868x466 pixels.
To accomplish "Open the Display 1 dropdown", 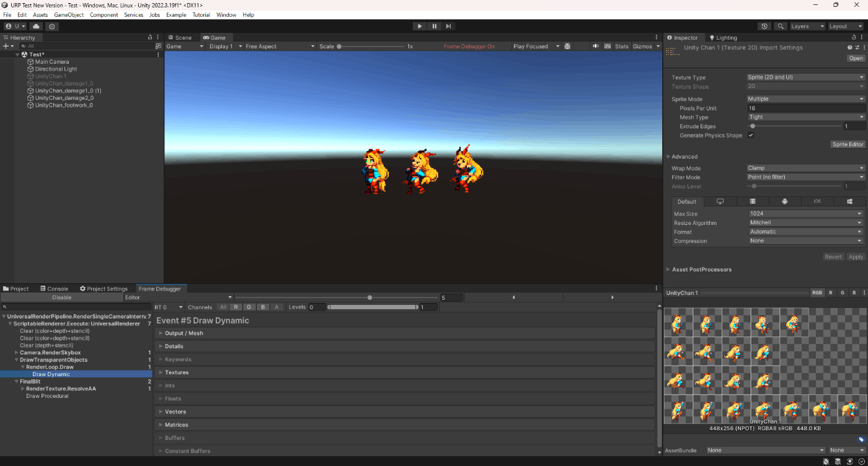I will click(224, 46).
